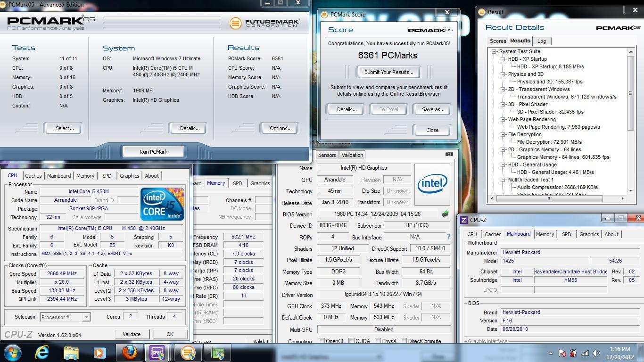Open Validation tab in GPU-Z

(x=353, y=155)
